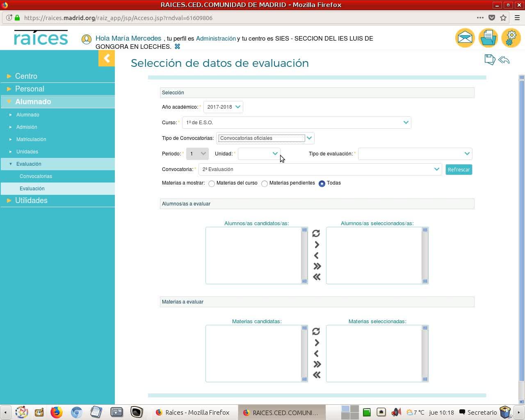This screenshot has height=420, width=525.
Task: Click the documents folder icon in header
Action: (488, 38)
